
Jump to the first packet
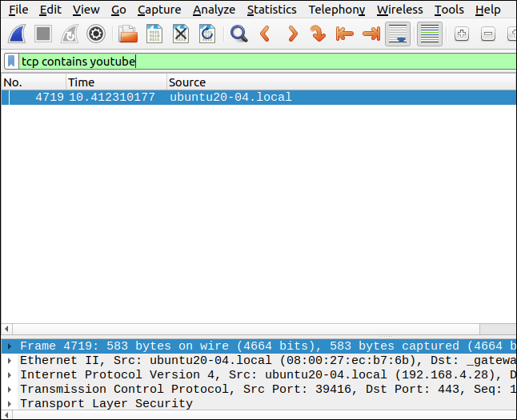(x=345, y=34)
